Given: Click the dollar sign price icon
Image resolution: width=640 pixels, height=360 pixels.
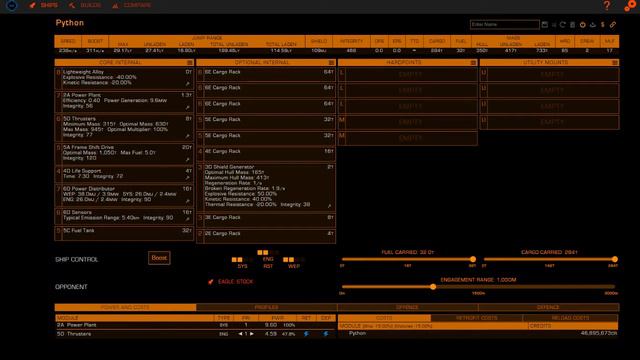Looking at the screenshot, I should tap(602, 24).
